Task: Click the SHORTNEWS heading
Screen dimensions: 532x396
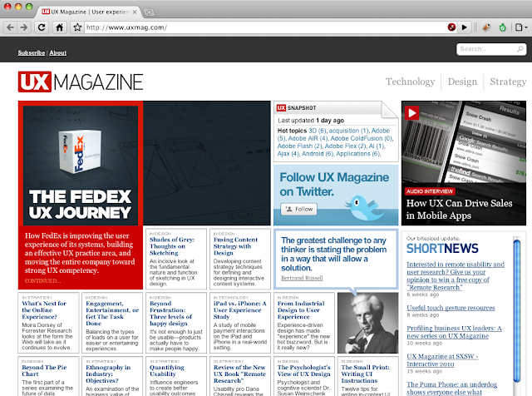Action: pos(442,249)
